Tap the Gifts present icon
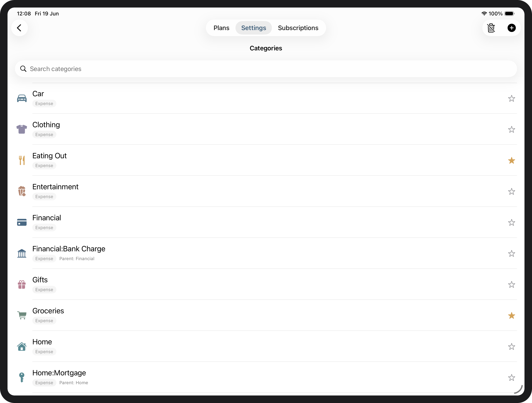This screenshot has width=532, height=403. (22, 284)
